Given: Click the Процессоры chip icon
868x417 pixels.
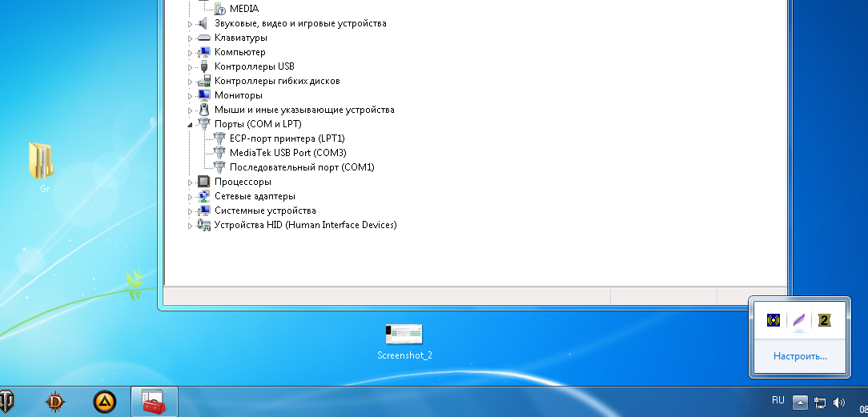Looking at the screenshot, I should pos(203,182).
